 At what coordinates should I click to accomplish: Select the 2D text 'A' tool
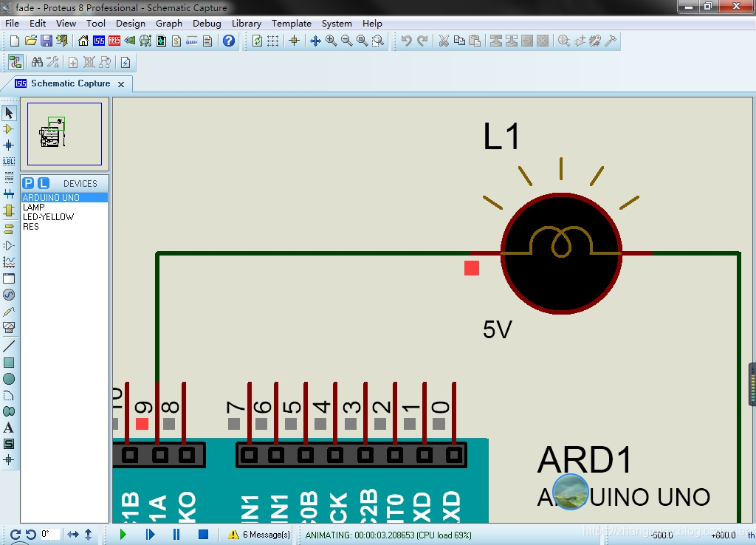[9, 428]
